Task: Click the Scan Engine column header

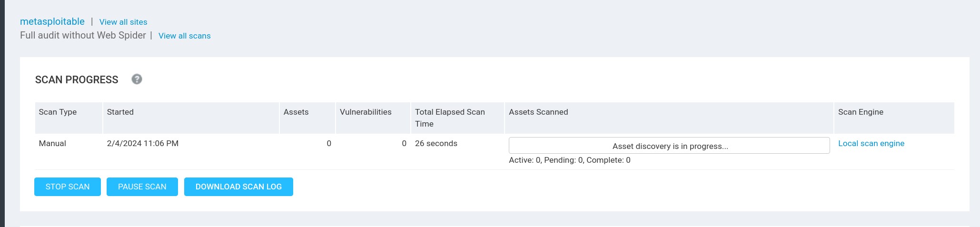Action: click(861, 112)
